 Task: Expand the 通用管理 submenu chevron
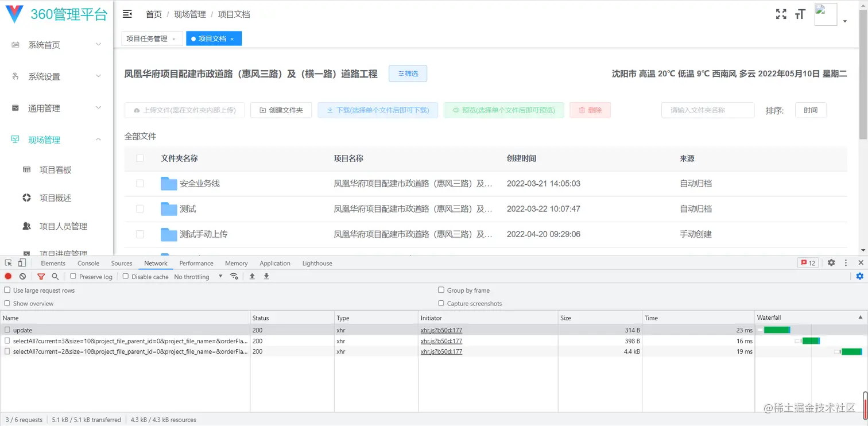pyautogui.click(x=98, y=108)
